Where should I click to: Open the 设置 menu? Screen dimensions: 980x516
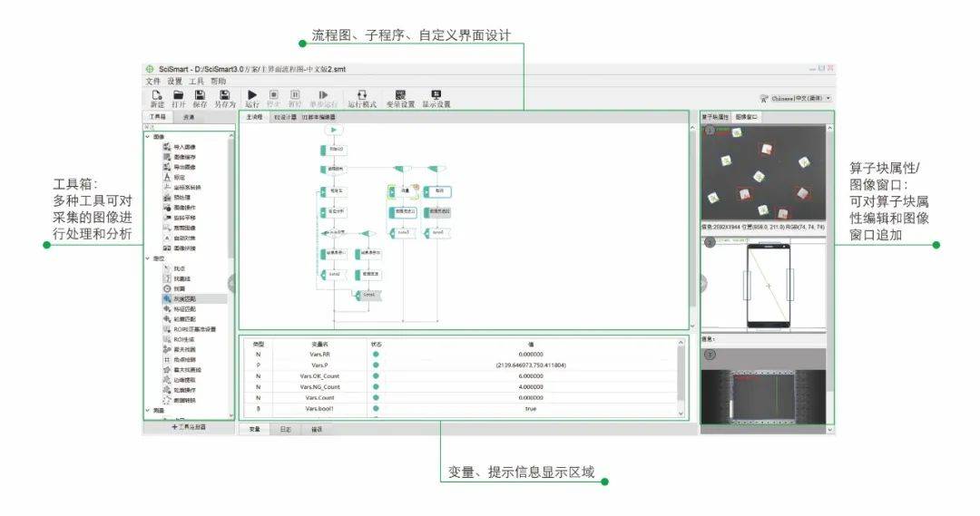coord(174,82)
